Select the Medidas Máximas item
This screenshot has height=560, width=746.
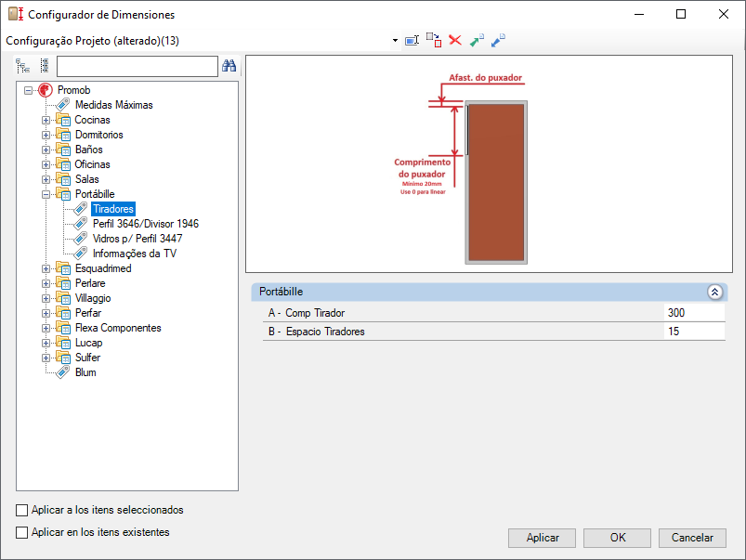113,105
